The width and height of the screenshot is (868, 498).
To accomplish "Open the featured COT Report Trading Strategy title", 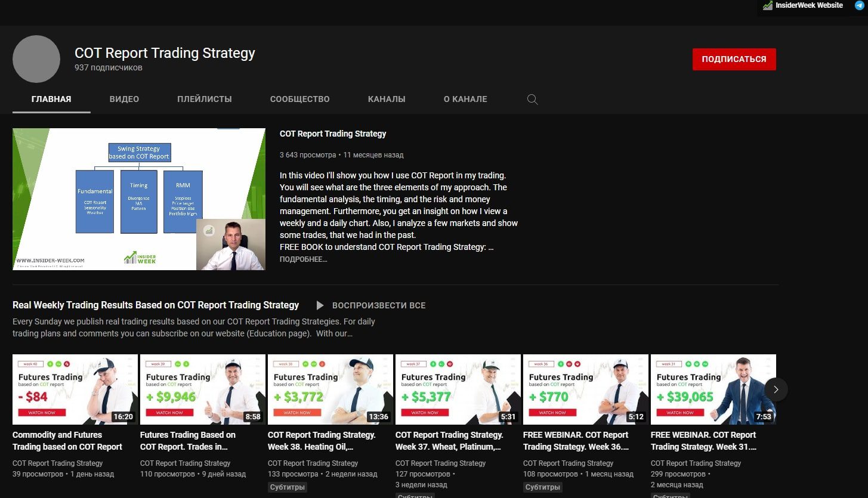I will point(333,134).
